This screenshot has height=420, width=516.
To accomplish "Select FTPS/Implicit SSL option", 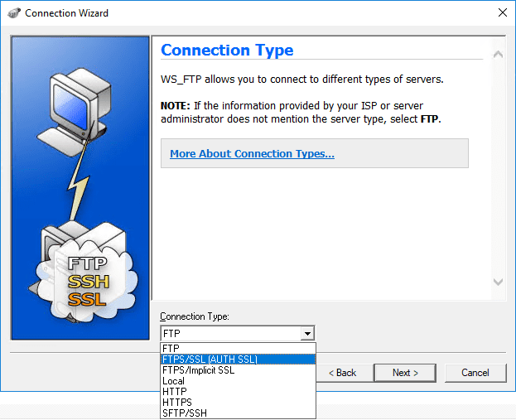I will (238, 370).
